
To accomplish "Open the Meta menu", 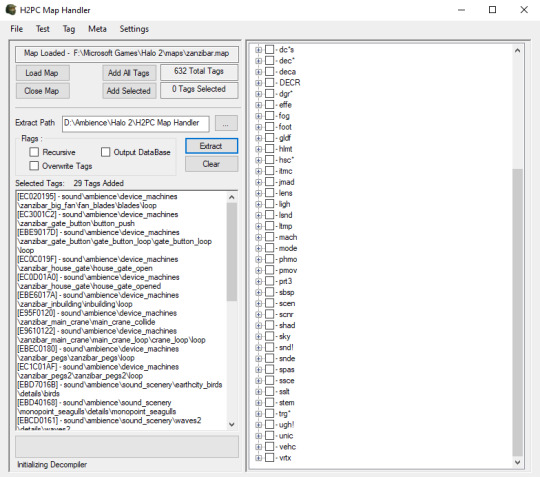I will click(97, 29).
